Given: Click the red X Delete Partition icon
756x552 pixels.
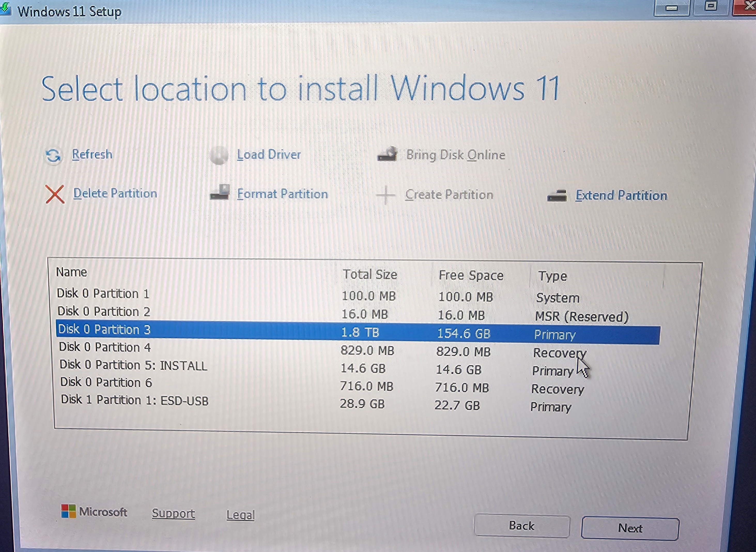Looking at the screenshot, I should pyautogui.click(x=55, y=194).
